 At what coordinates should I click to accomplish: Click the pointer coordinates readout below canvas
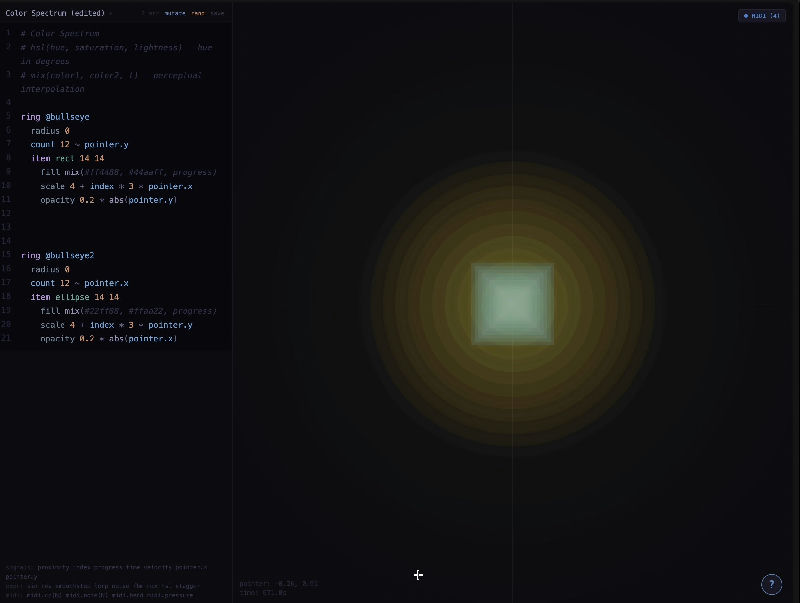tap(279, 583)
